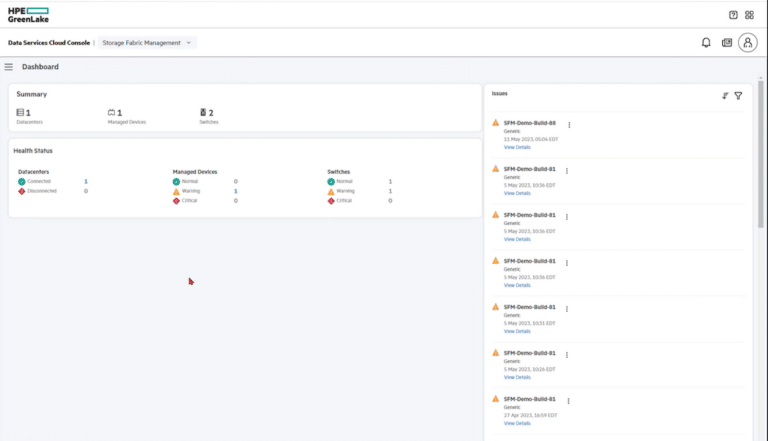View Details of the 10:31 EDT issue
Image resolution: width=768 pixels, height=441 pixels.
point(517,331)
